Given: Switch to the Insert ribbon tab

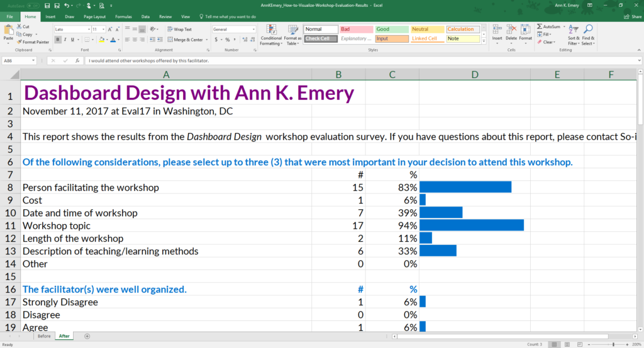Looking at the screenshot, I should click(x=50, y=17).
